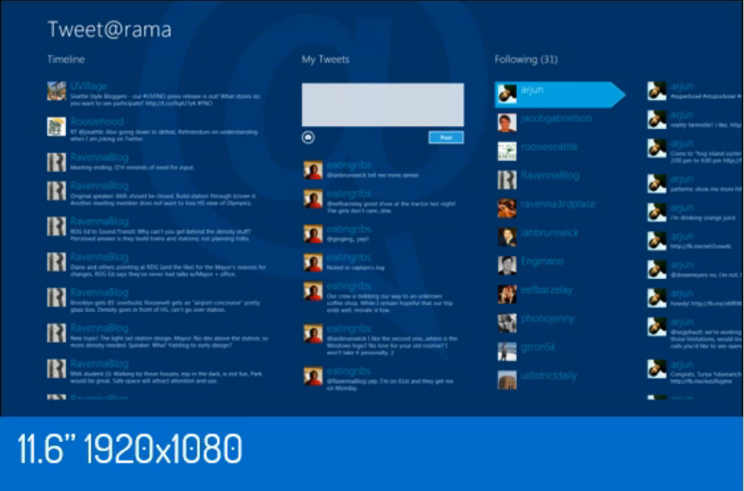Image resolution: width=744 pixels, height=491 pixels.
Task: Open the 'New topic! The light rail' tweet
Action: 158,336
